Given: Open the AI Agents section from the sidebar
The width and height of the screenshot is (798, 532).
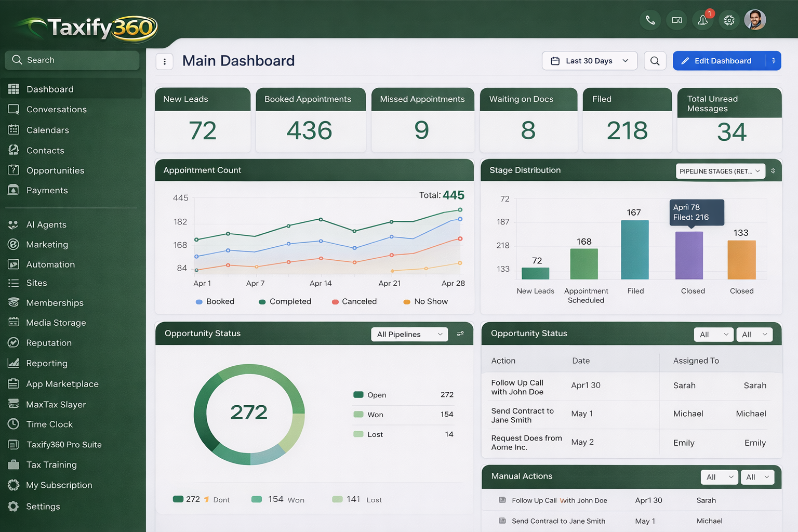Looking at the screenshot, I should point(12,224).
